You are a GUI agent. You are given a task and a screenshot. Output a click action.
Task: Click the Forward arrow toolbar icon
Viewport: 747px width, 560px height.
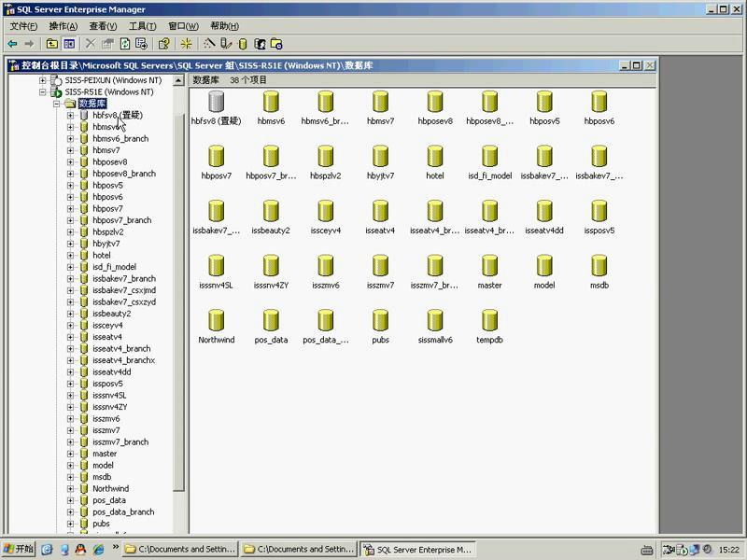click(x=30, y=44)
